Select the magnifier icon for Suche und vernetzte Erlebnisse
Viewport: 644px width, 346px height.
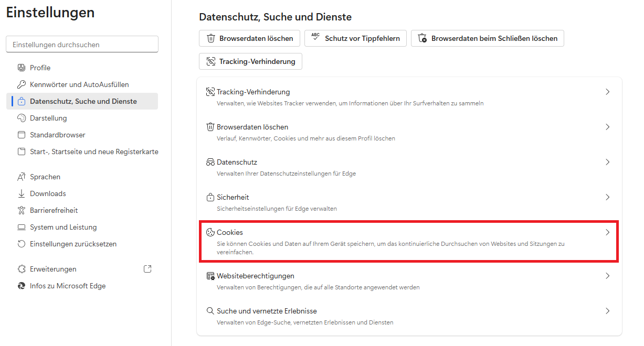210,311
